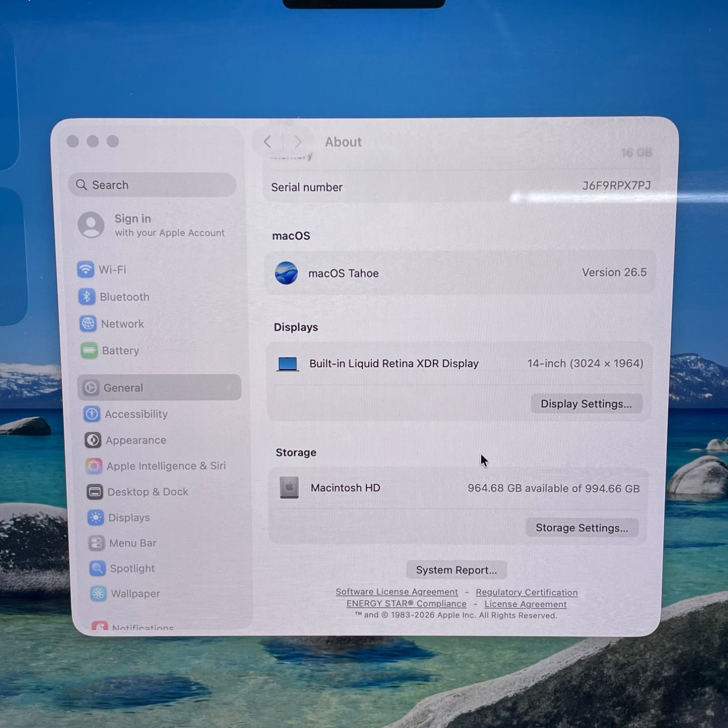Open the System Report button
The image size is (728, 728).
coord(456,570)
